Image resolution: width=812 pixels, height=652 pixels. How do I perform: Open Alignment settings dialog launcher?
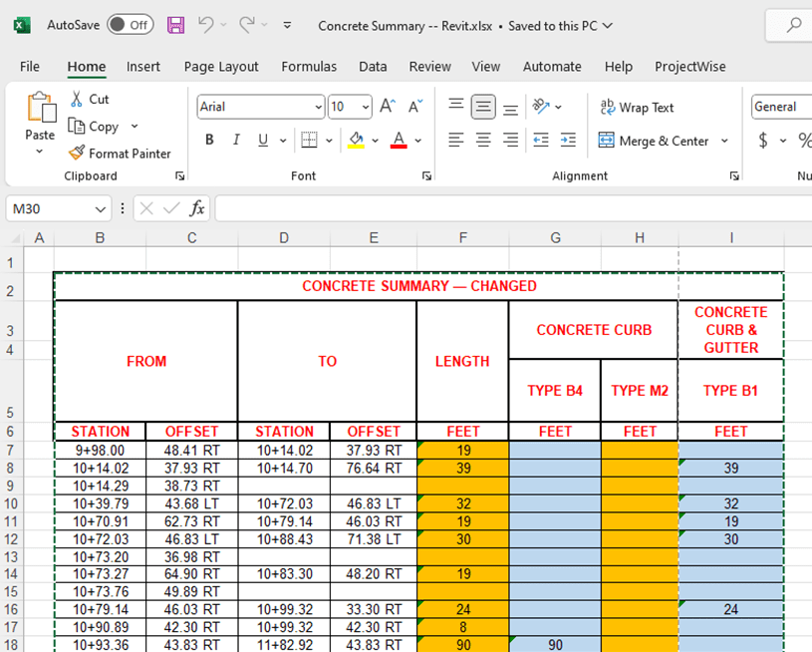pos(734,176)
